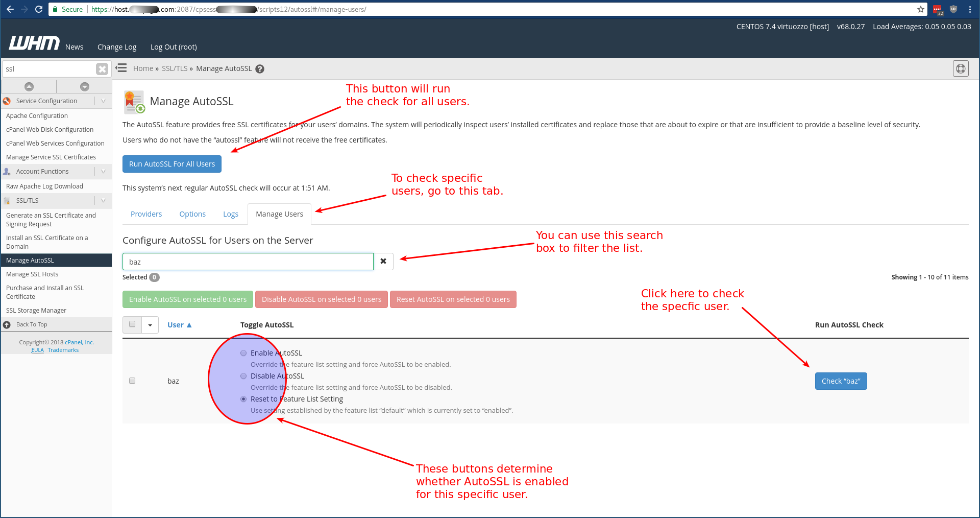Click Check "baz" button
Viewport: 980px width, 518px height.
pos(841,381)
